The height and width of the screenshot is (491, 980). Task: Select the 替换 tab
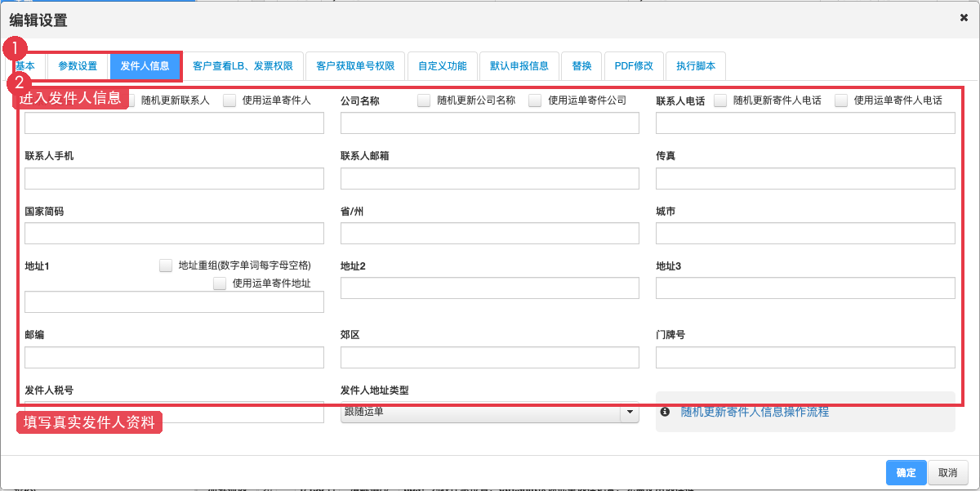click(x=581, y=66)
